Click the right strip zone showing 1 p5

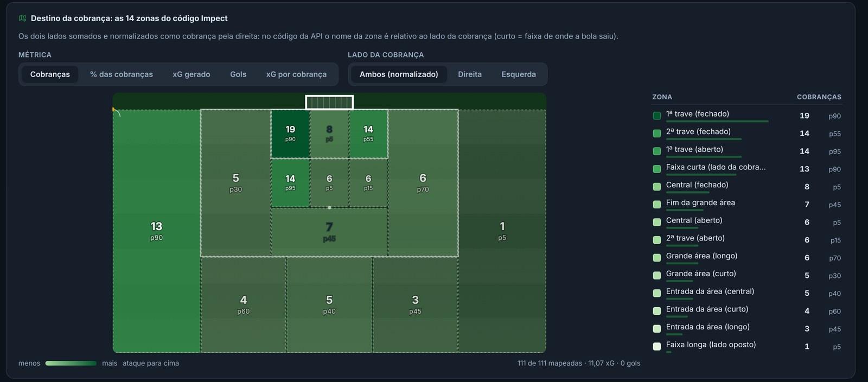tap(502, 231)
